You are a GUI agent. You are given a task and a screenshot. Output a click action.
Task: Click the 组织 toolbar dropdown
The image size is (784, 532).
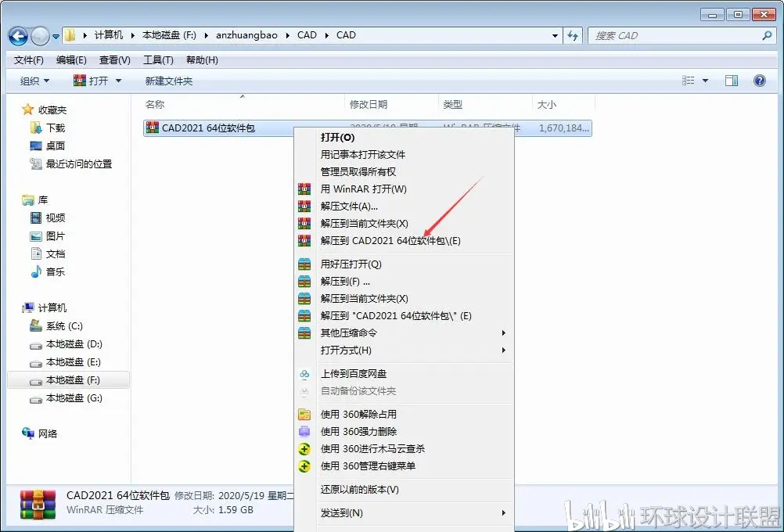(x=34, y=81)
